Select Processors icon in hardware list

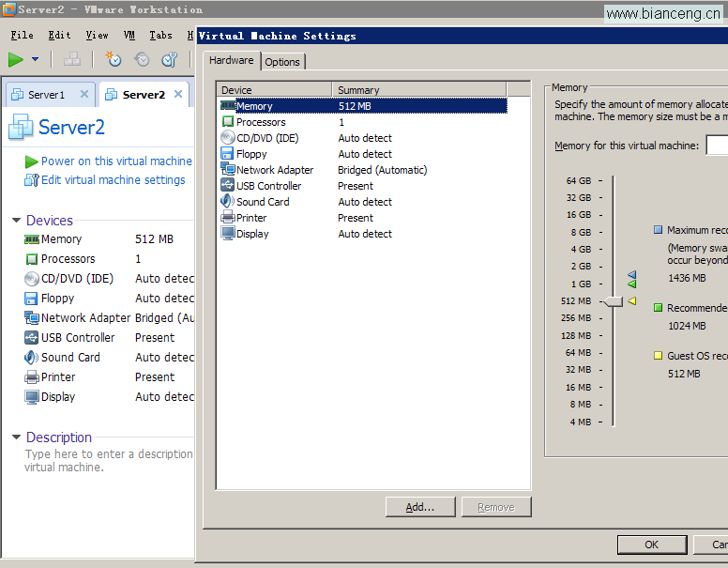click(227, 122)
